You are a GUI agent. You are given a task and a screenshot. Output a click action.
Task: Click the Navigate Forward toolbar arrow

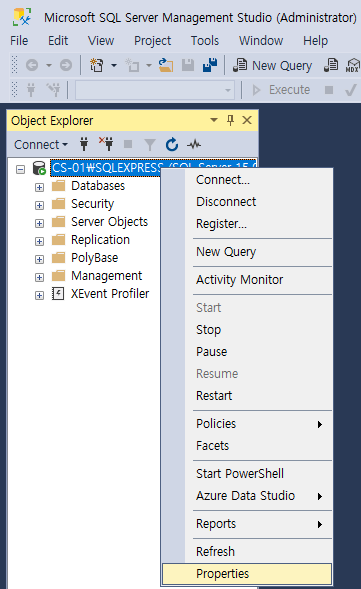[66, 65]
